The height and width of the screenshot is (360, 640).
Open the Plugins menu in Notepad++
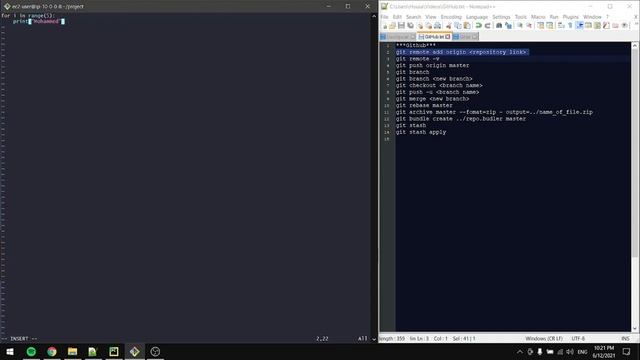pos(571,17)
